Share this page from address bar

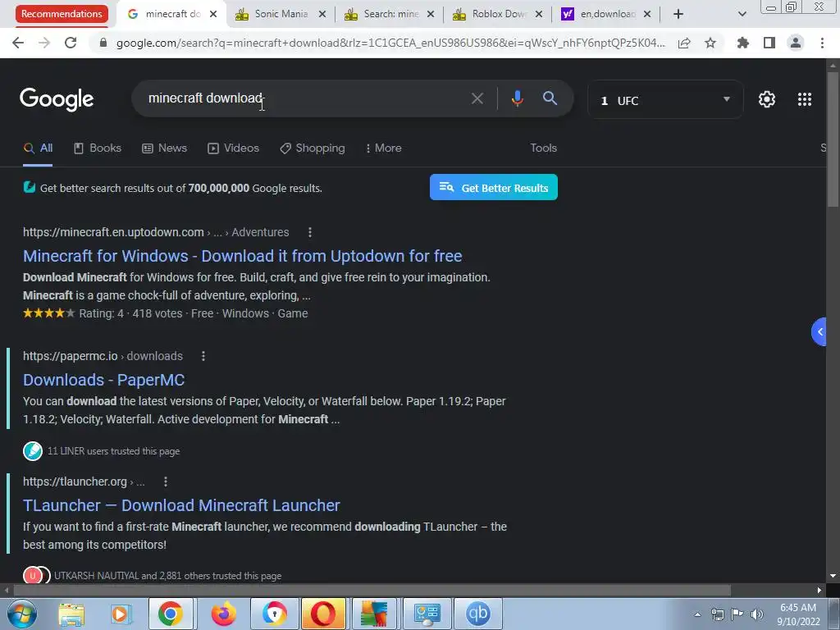point(684,43)
